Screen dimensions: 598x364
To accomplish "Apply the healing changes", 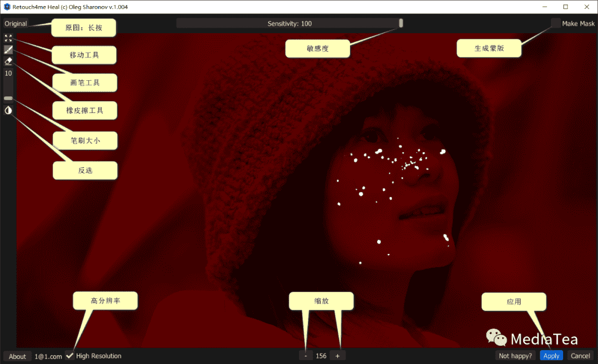I will (x=551, y=356).
